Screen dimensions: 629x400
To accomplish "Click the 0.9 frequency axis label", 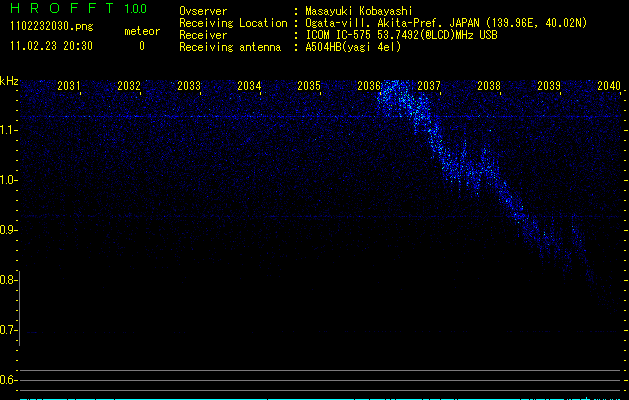I will pos(7,230).
